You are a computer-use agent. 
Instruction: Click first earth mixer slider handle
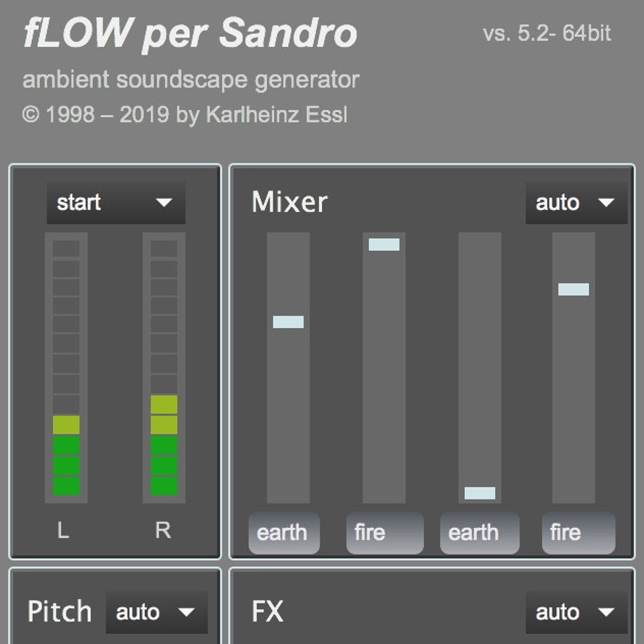click(288, 322)
